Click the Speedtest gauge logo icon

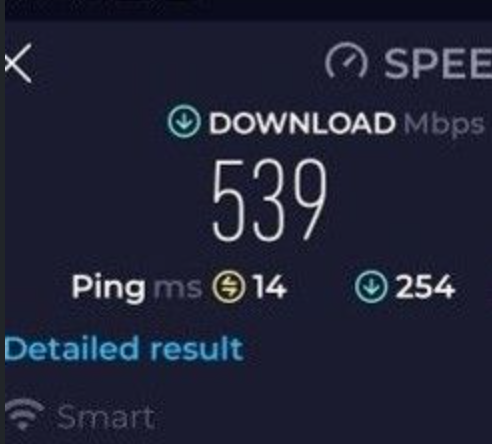pyautogui.click(x=346, y=62)
